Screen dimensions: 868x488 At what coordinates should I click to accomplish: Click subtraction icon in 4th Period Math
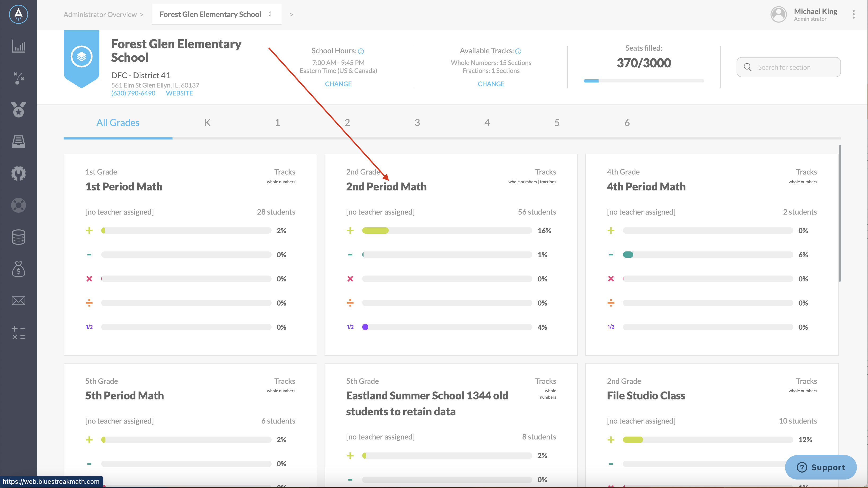[611, 255]
